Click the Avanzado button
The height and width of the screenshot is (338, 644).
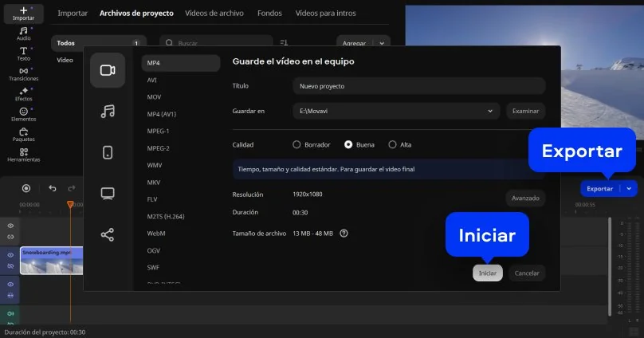(x=525, y=198)
